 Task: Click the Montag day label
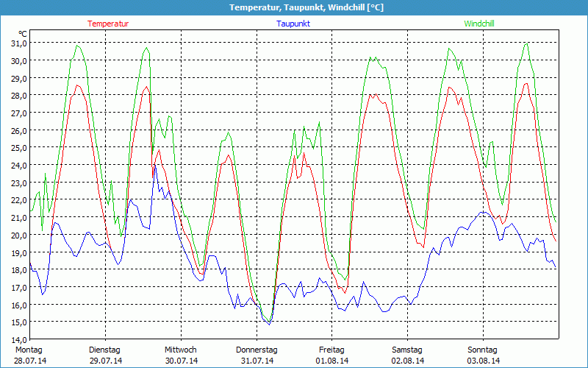[29, 350]
